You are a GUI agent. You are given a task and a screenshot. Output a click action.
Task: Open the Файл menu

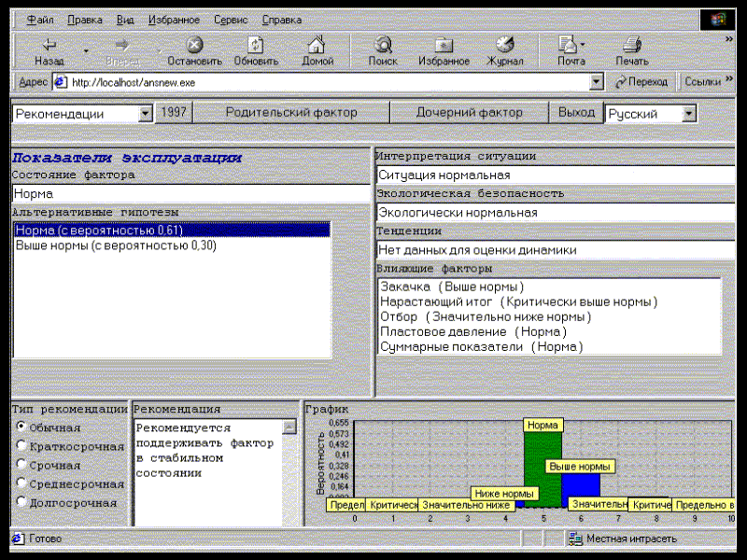point(40,20)
